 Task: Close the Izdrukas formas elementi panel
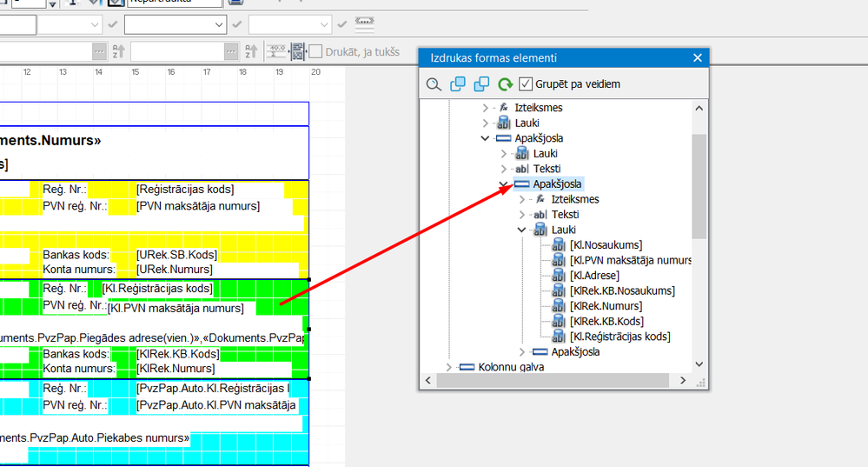pos(697,58)
